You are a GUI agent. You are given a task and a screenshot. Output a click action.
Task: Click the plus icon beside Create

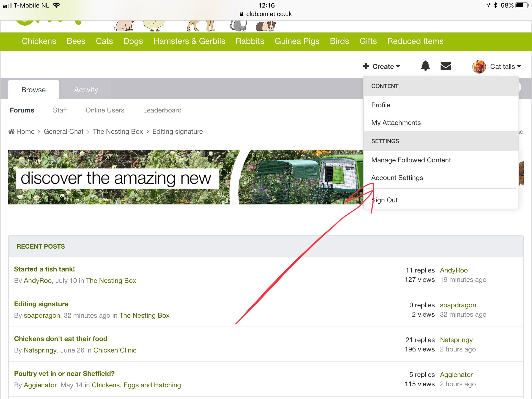pos(366,66)
